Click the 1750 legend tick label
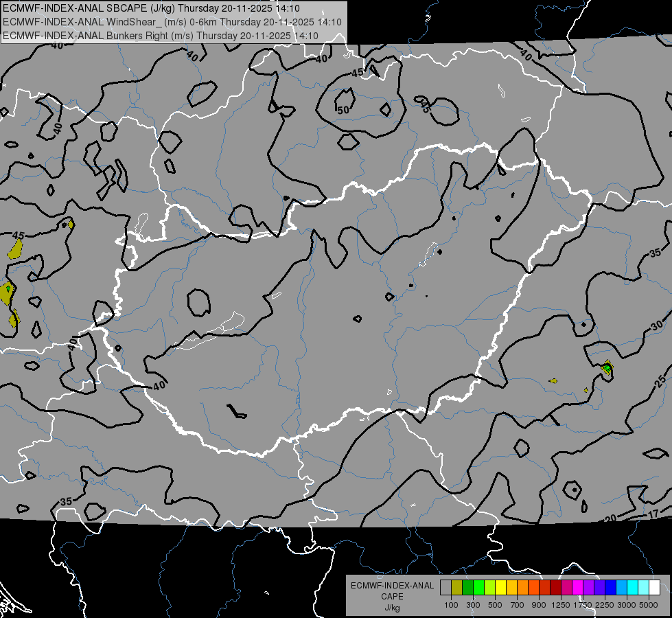 pos(583,605)
